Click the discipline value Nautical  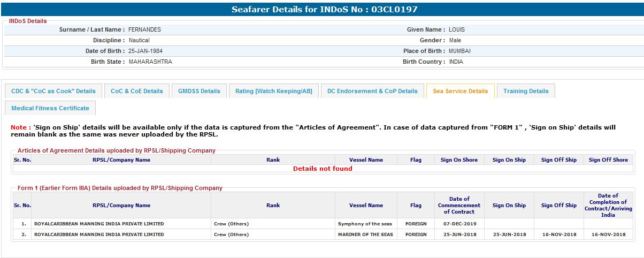139,40
